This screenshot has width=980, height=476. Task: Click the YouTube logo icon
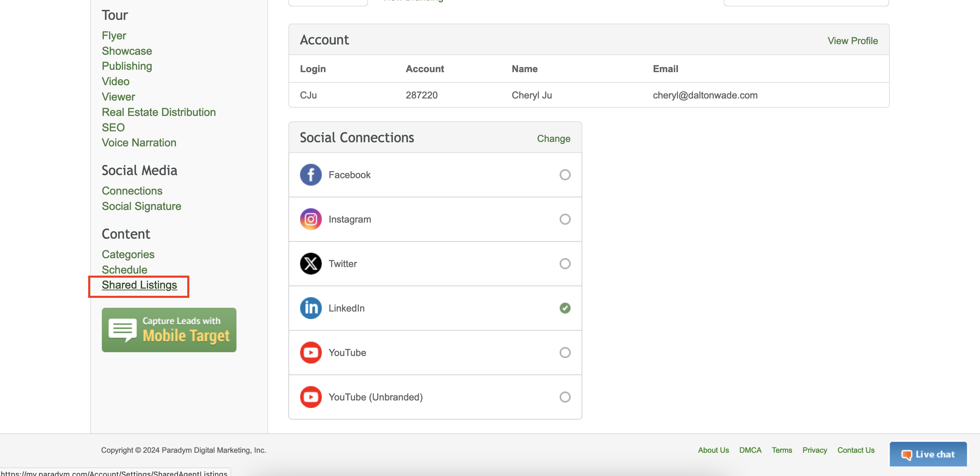(x=310, y=353)
